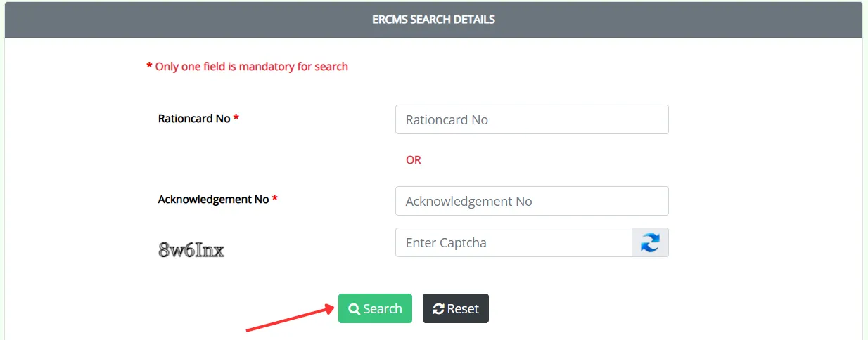Image resolution: width=868 pixels, height=340 pixels.
Task: Click the red asterisk beside Acknowledgement No label
Action: pos(275,200)
